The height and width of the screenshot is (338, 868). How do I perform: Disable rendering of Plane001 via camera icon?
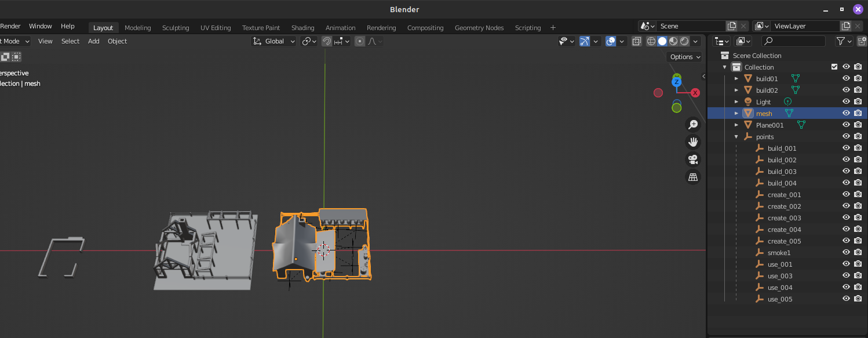tap(858, 125)
